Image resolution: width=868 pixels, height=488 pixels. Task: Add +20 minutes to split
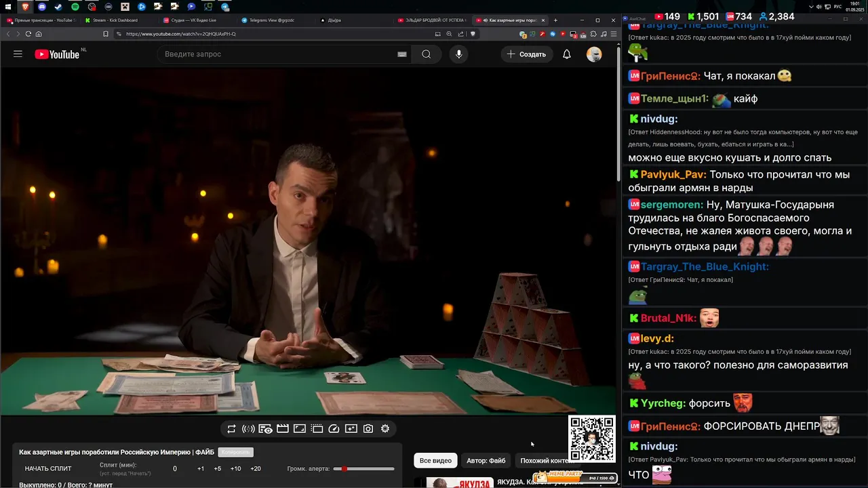pyautogui.click(x=256, y=469)
